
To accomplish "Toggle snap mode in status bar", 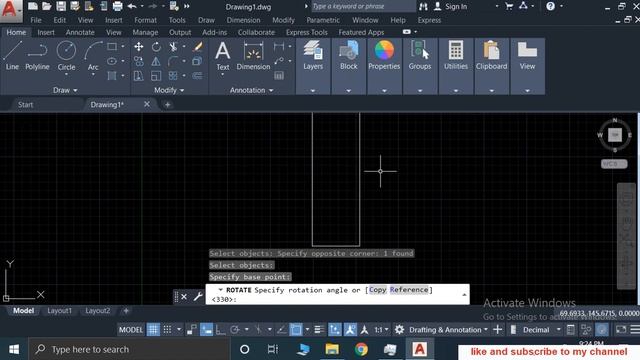I will tap(167, 330).
